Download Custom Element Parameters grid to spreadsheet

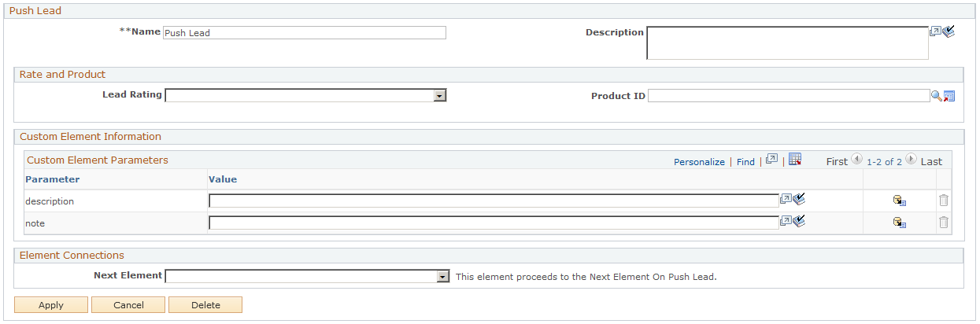tap(795, 160)
